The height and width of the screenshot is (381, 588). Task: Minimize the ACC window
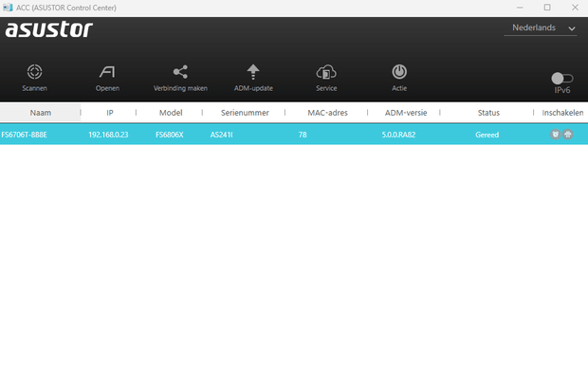(x=520, y=8)
